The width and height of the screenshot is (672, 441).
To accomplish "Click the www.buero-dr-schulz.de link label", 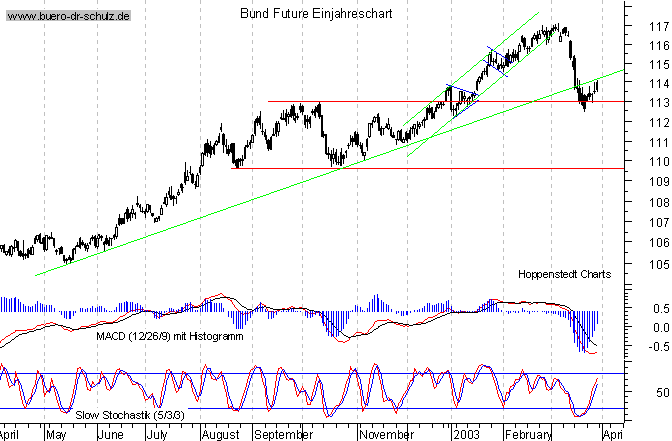I will pyautogui.click(x=69, y=16).
